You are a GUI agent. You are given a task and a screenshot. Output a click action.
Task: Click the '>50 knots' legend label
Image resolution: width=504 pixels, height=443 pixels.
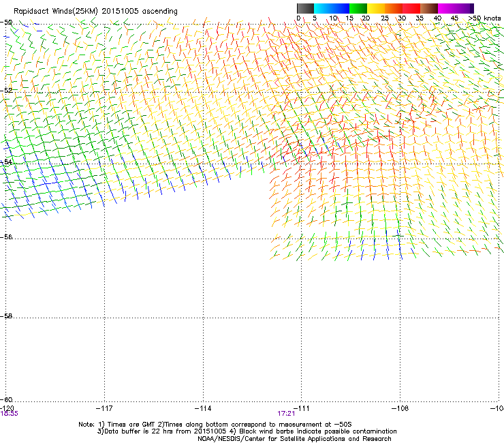click(484, 18)
